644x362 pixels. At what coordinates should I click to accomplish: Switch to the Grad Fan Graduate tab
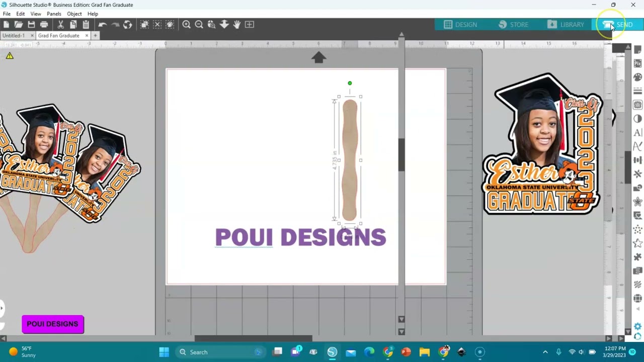tap(58, 36)
